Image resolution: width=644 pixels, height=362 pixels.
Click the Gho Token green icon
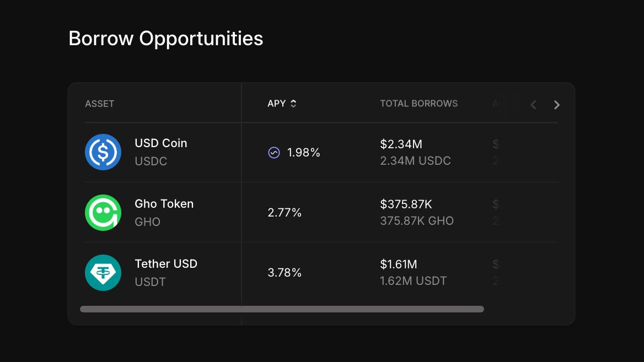click(103, 213)
